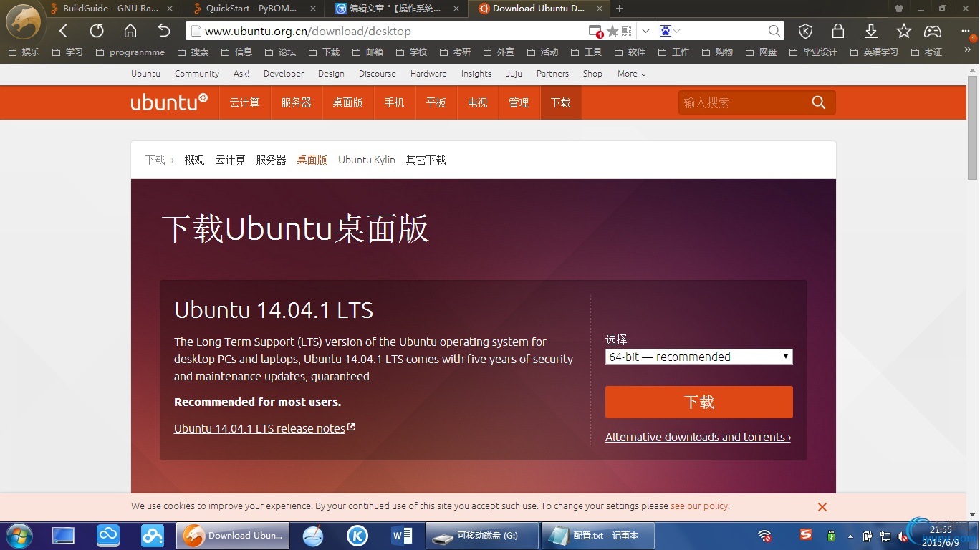The width and height of the screenshot is (980, 550).
Task: Open the 平板 nav item
Action: tap(436, 102)
